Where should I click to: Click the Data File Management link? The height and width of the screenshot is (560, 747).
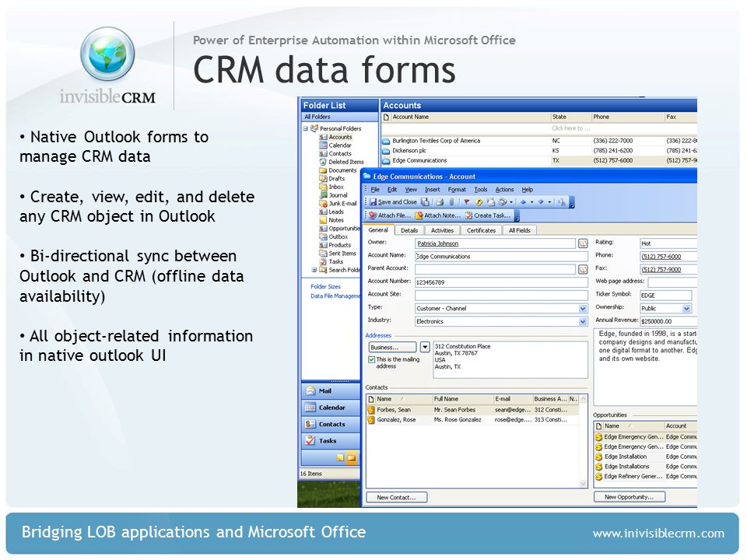335,296
